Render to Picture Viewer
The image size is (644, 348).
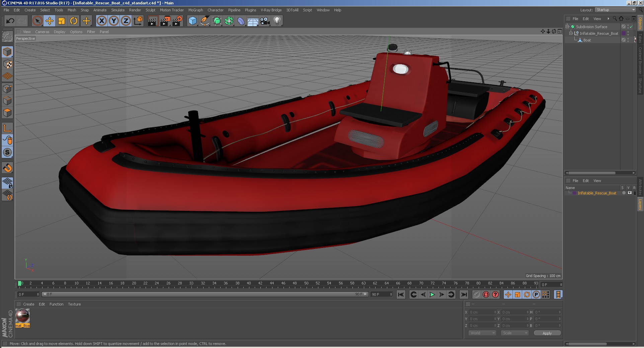tap(165, 21)
